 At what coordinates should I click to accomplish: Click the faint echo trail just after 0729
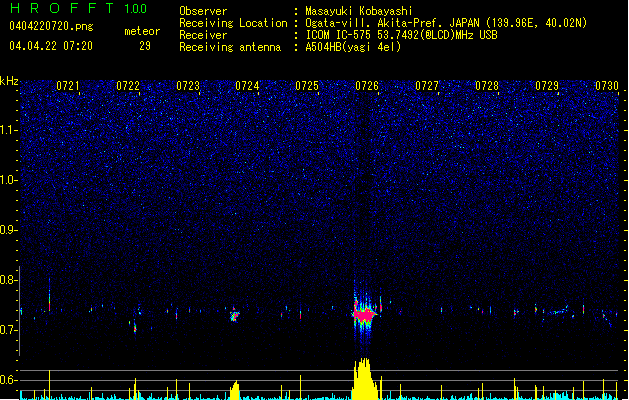click(x=558, y=311)
